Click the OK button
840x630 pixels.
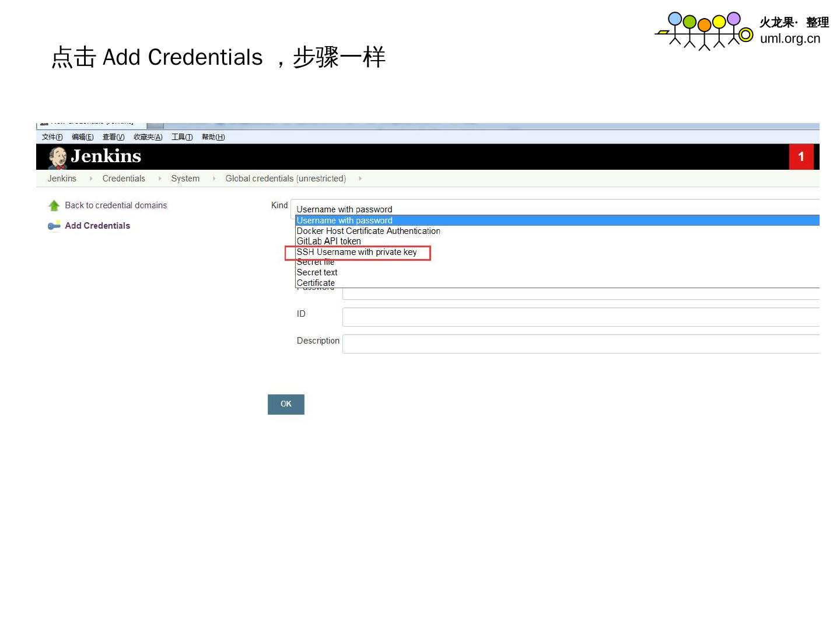click(x=286, y=404)
